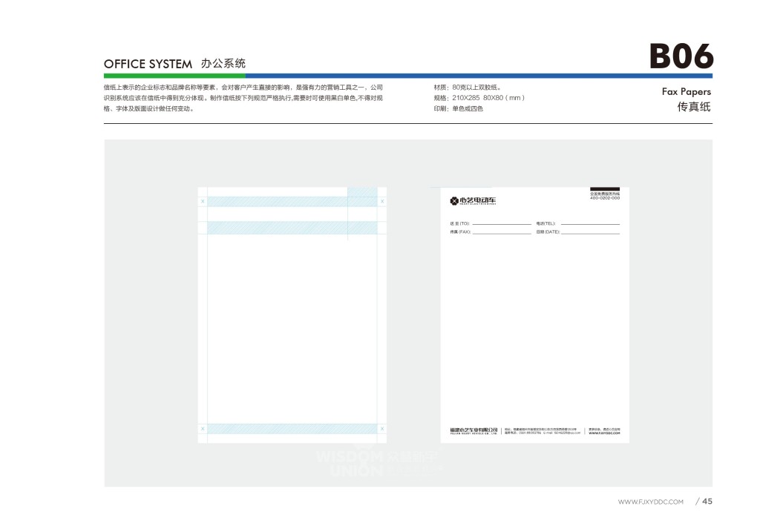This screenshot has width=760, height=532.
Task: Click the top-right X margin marker on template
Action: 382,202
